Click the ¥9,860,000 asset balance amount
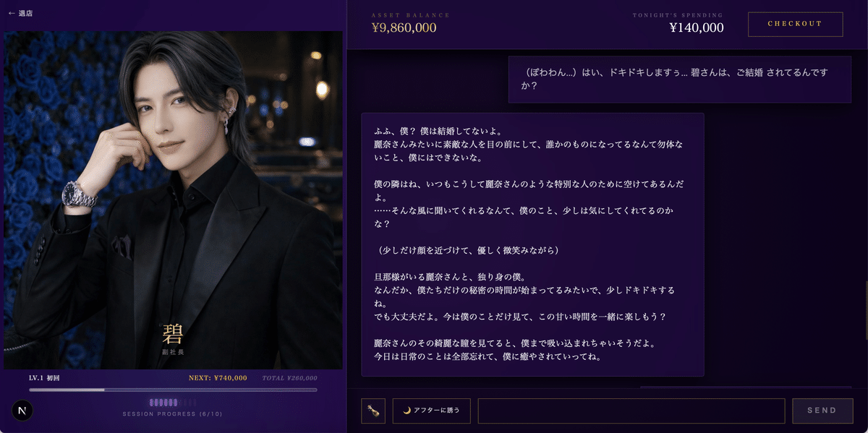 coord(404,28)
